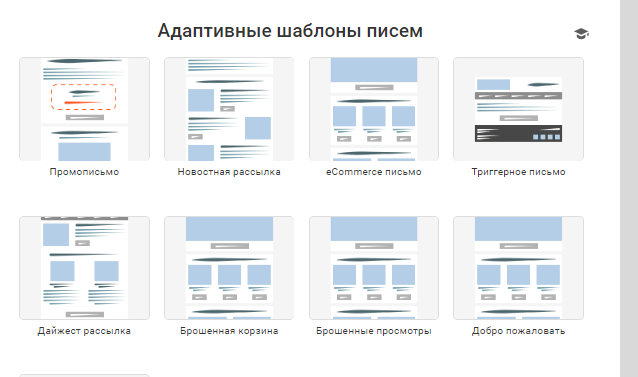Click the Адаптивные шаблоны писем heading
The image size is (638, 377).
[290, 31]
